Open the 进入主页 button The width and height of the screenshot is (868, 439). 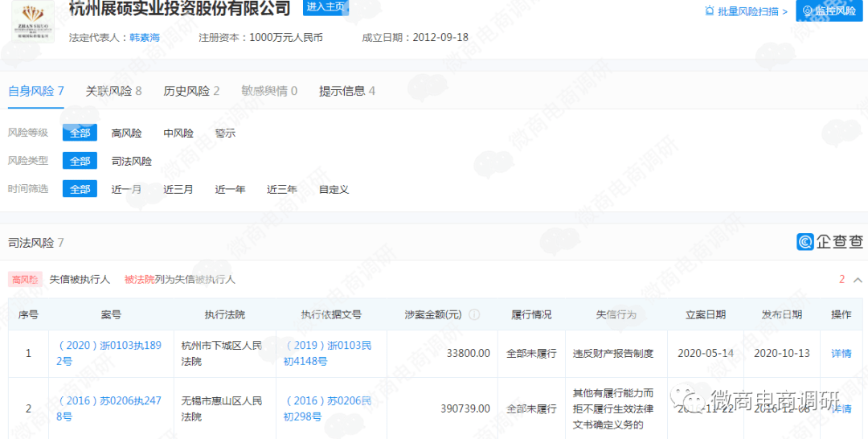326,7
